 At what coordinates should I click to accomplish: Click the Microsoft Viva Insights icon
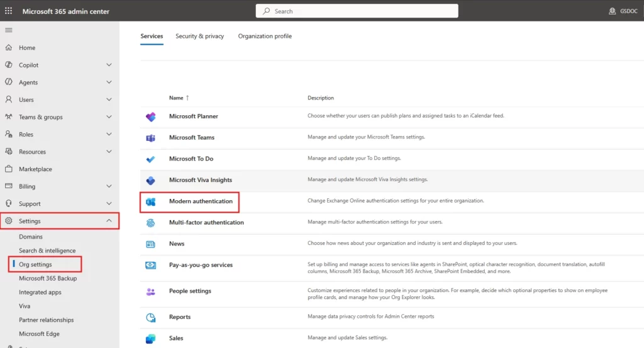click(x=151, y=181)
